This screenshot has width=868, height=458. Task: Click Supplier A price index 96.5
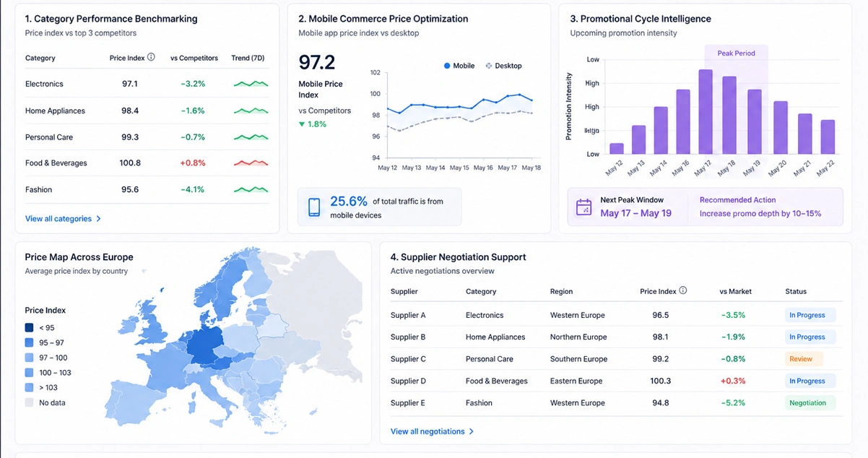[660, 315]
